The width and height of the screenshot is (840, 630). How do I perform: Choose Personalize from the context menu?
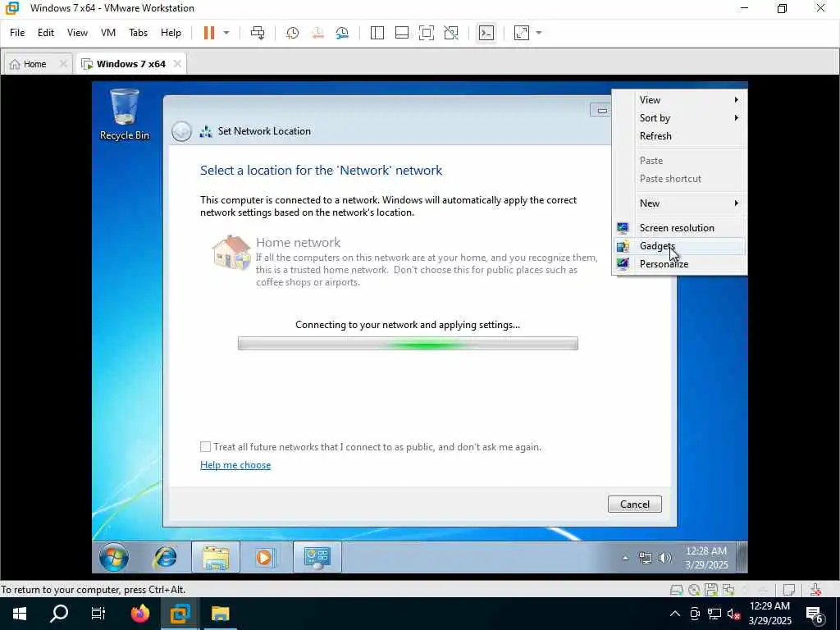[x=679, y=263]
